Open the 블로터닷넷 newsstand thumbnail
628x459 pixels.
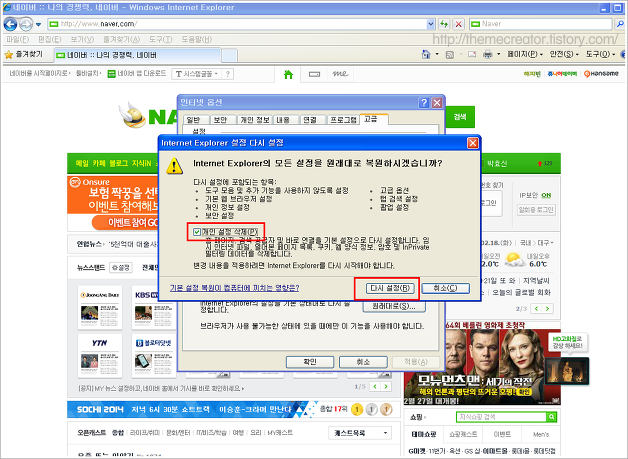coord(154,356)
